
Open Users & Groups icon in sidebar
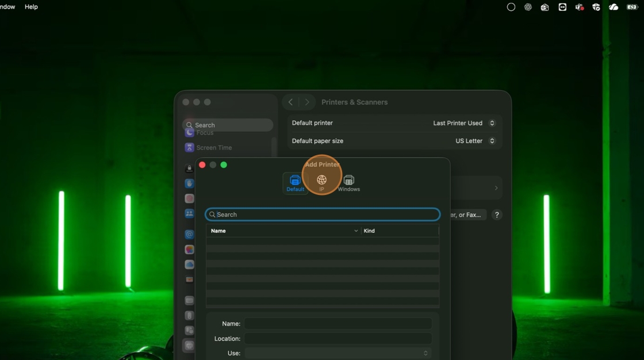coord(189,214)
